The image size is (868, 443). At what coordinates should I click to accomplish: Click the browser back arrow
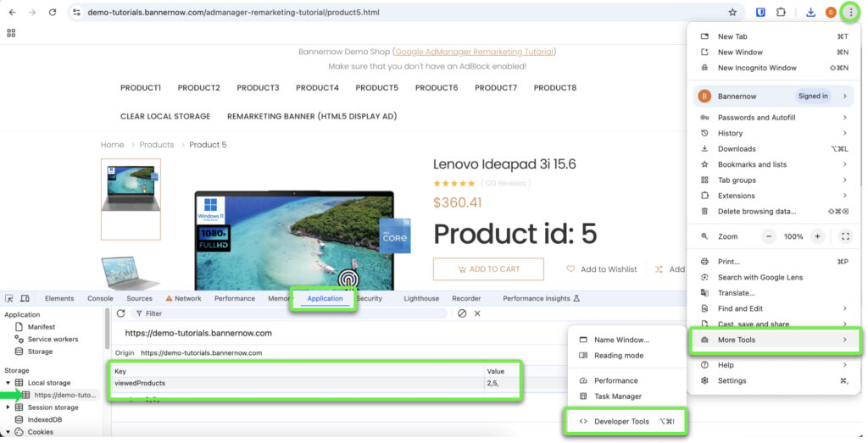click(x=12, y=12)
